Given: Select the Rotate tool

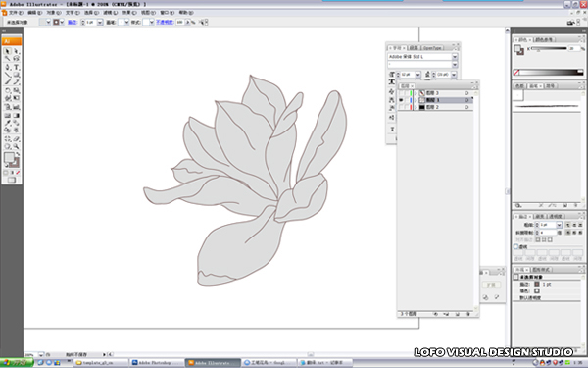Looking at the screenshot, I should (7, 90).
